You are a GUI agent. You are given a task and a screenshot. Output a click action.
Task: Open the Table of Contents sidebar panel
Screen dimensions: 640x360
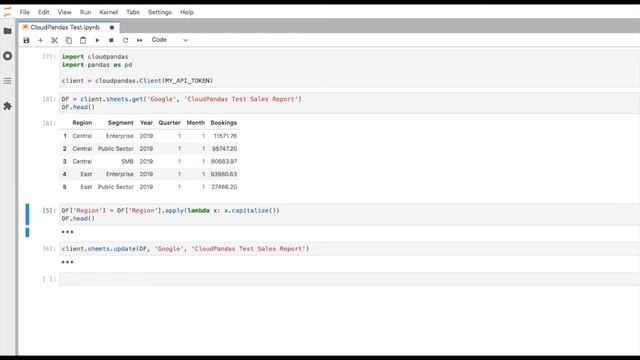click(7, 81)
